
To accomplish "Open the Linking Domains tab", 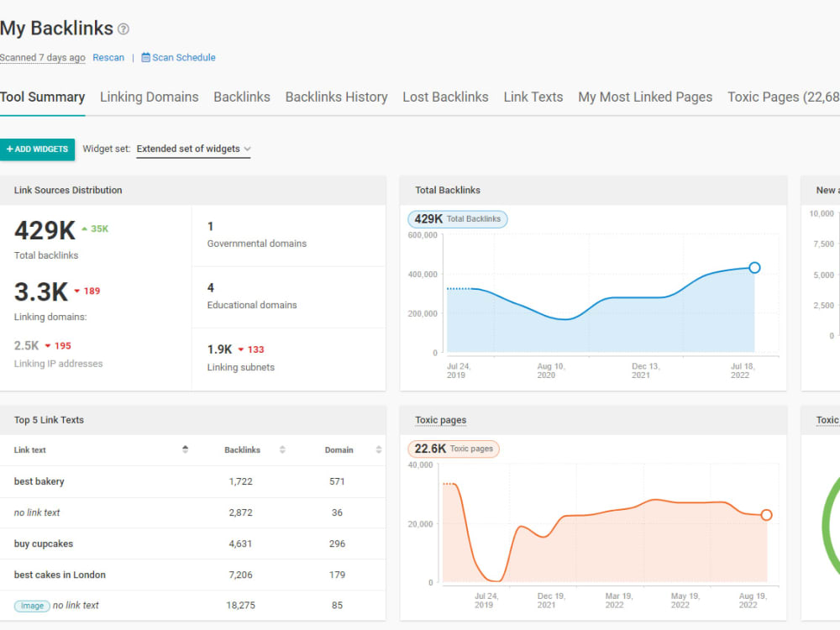I will [x=149, y=97].
